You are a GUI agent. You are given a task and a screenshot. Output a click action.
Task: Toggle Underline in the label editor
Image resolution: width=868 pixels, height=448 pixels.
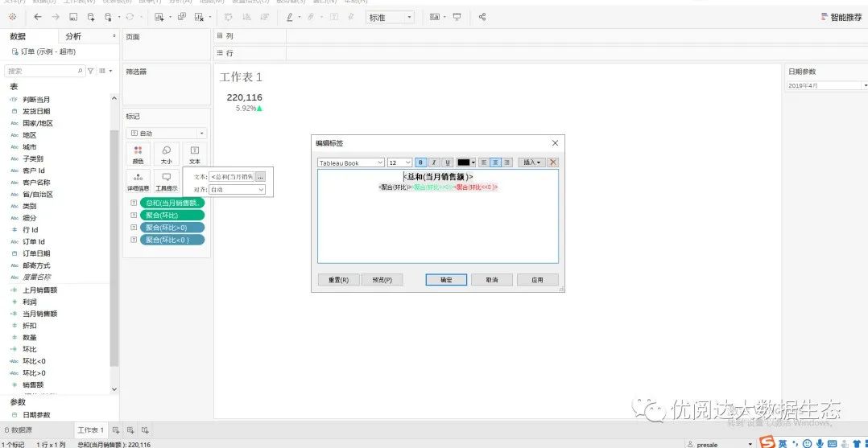click(448, 162)
